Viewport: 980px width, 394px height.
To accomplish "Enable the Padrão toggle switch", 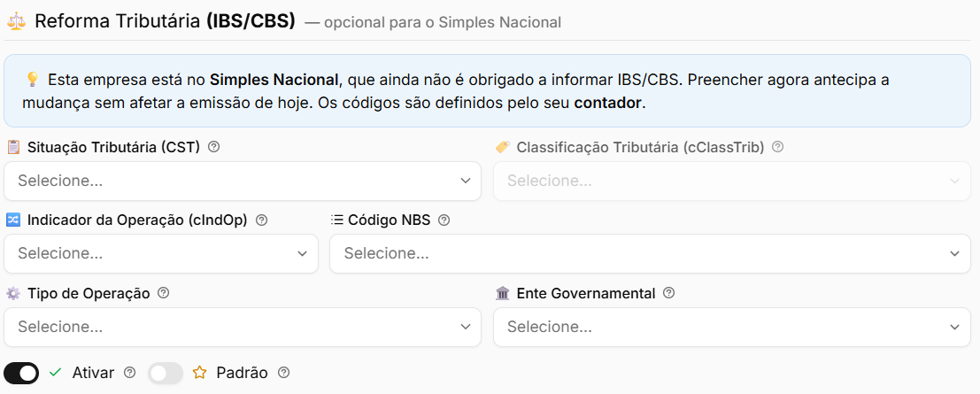I will point(166,374).
